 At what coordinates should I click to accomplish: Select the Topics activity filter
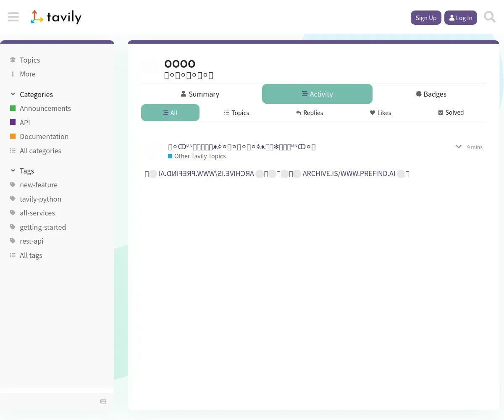coord(236,113)
